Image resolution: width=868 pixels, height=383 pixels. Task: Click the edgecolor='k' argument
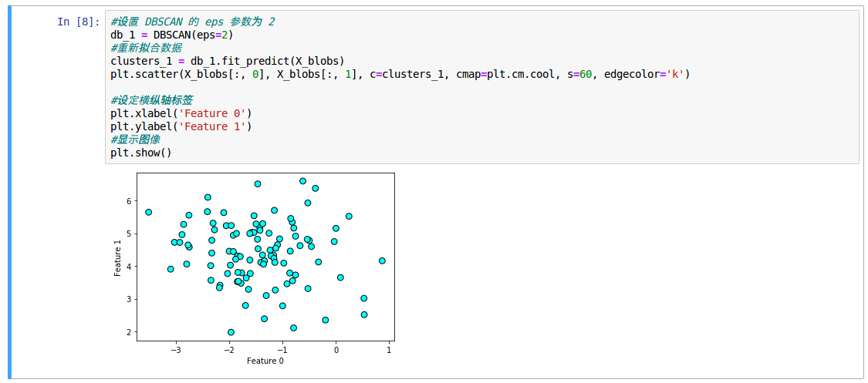[643, 74]
